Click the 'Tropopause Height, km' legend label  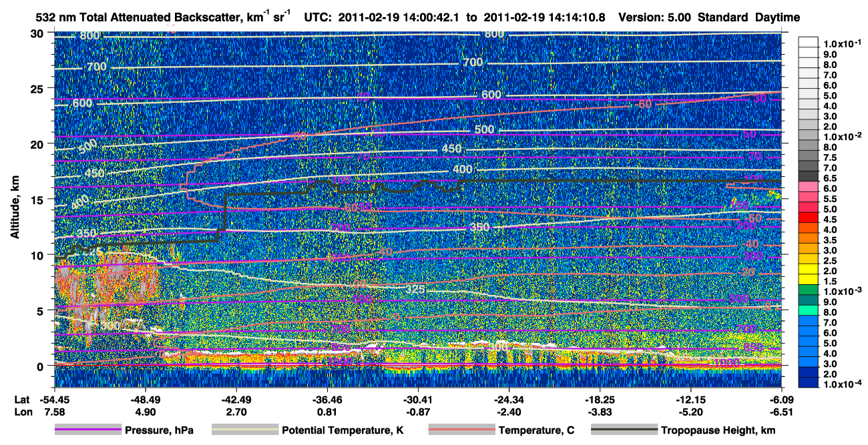pos(718,431)
